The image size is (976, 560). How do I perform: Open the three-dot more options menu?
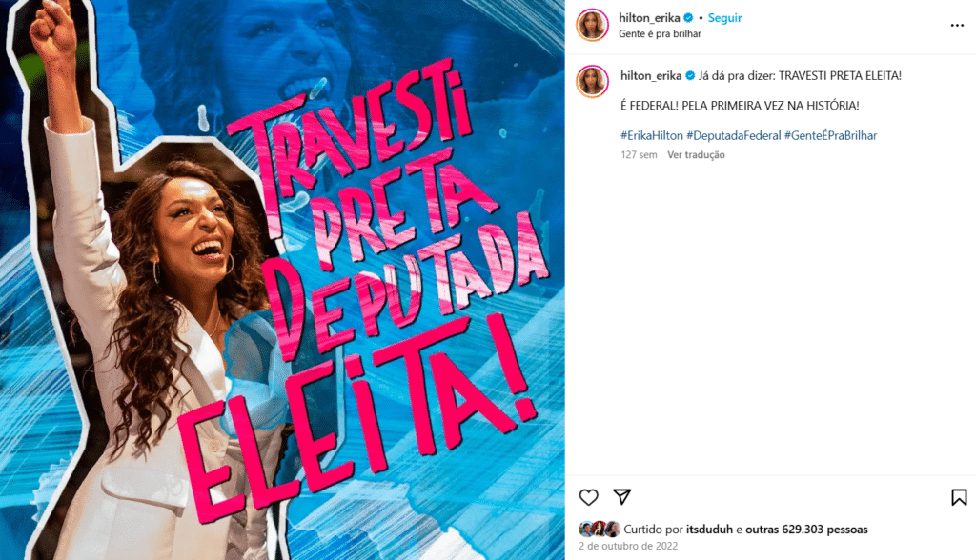(x=957, y=26)
